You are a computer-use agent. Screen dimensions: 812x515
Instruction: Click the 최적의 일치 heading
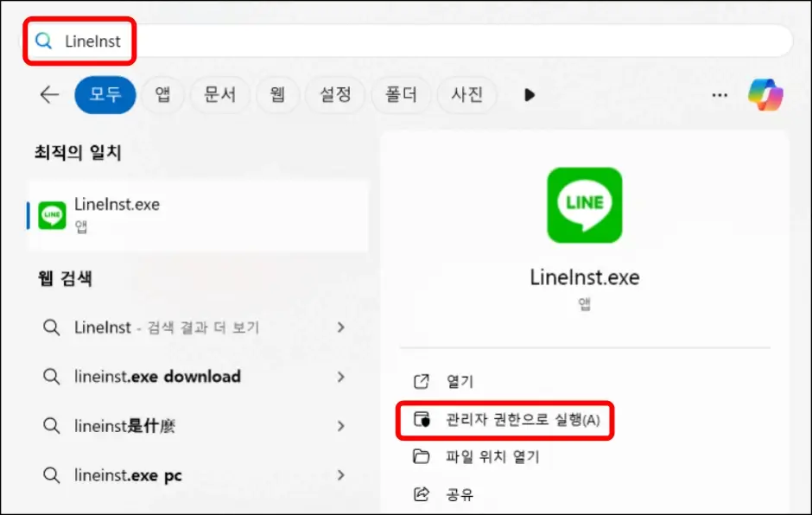78,152
